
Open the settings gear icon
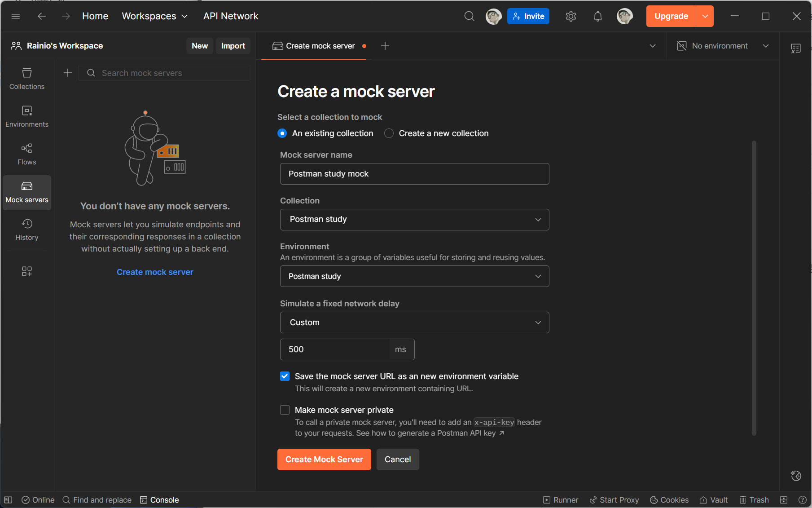571,16
